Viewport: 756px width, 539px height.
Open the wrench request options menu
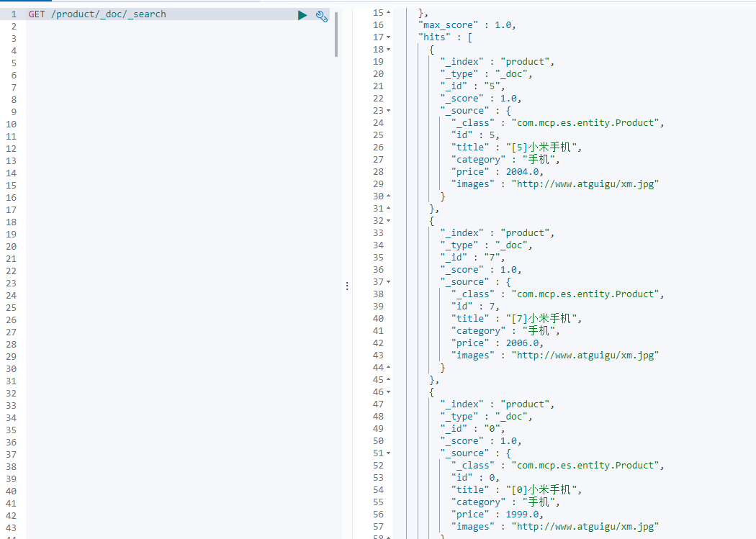321,15
